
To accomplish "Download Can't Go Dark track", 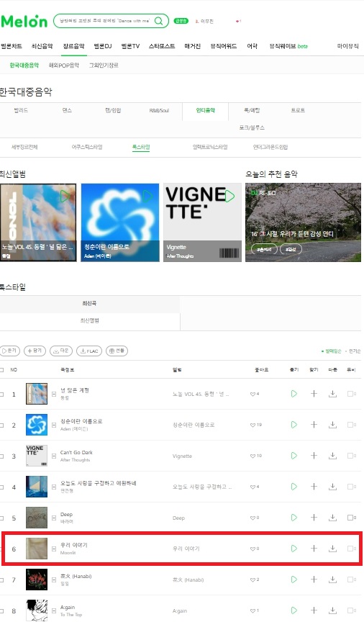I will pyautogui.click(x=332, y=456).
